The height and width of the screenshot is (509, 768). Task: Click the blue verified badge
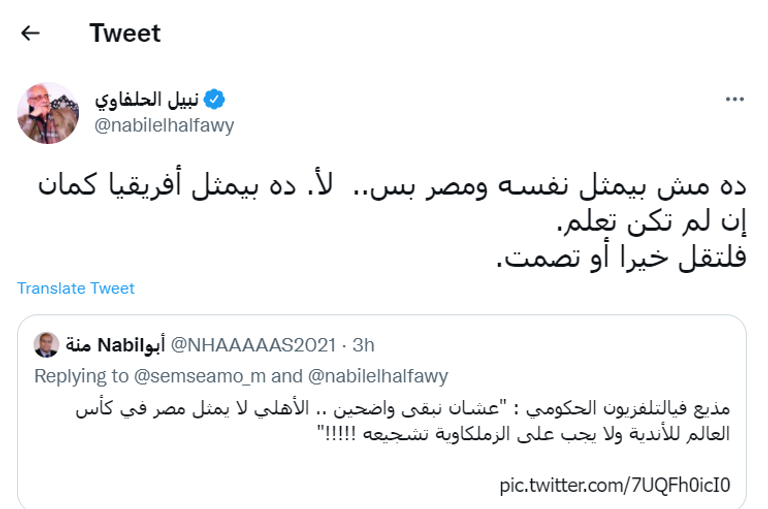click(215, 99)
